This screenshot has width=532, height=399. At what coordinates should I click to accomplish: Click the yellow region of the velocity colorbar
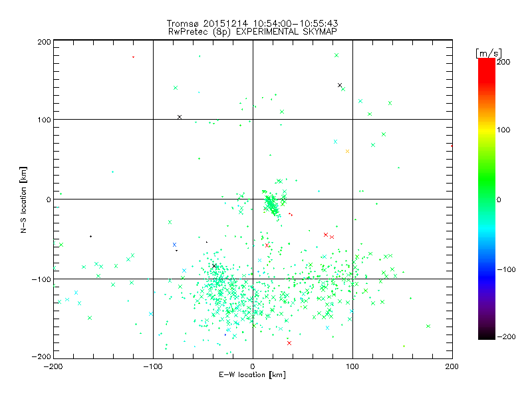pyautogui.click(x=487, y=130)
